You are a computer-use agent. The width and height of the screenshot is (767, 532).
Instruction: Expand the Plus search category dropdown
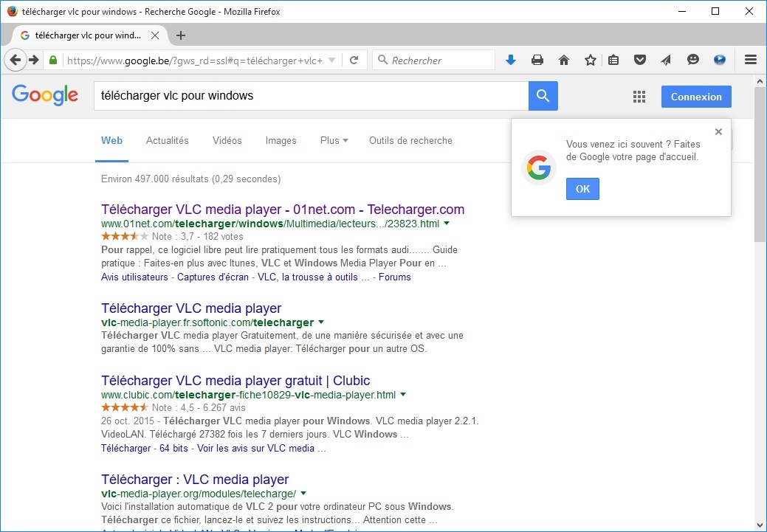[x=334, y=141]
